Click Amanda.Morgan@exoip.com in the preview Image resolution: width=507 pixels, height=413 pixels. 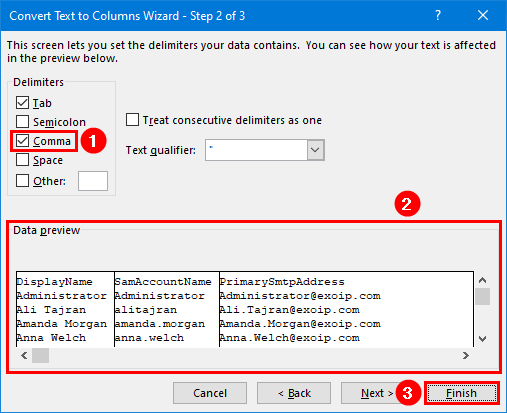300,324
